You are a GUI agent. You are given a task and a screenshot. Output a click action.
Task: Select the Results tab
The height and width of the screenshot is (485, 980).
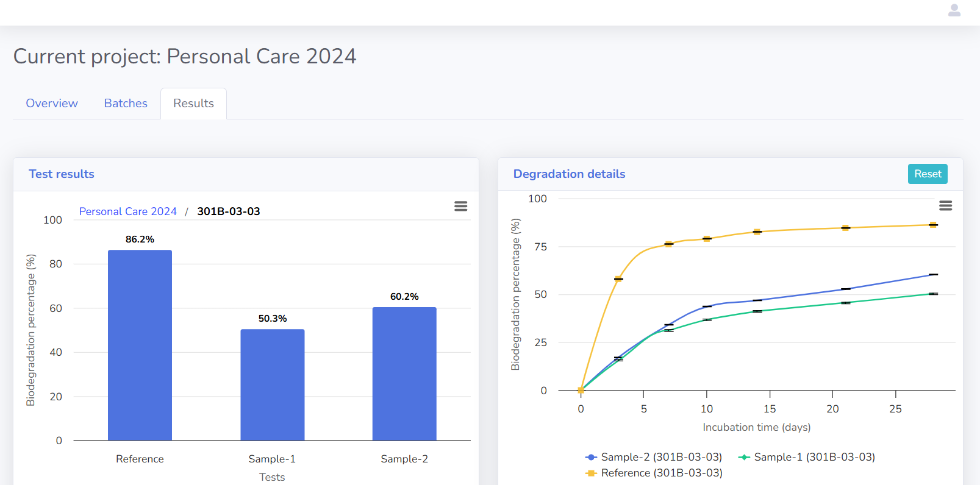pyautogui.click(x=193, y=104)
